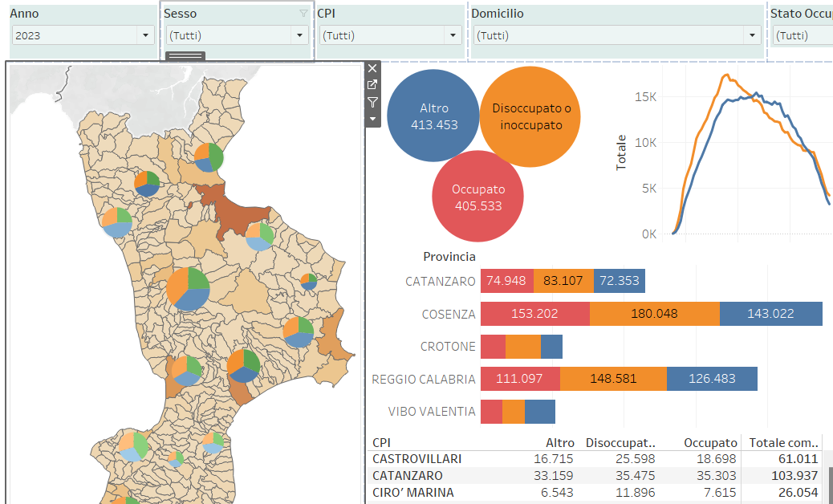The width and height of the screenshot is (833, 504).
Task: Expand the Domicilio (Tutti) dropdown
Action: pos(617,35)
